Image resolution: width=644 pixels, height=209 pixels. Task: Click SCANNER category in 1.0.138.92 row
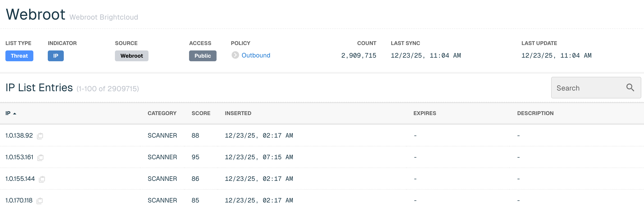click(162, 136)
